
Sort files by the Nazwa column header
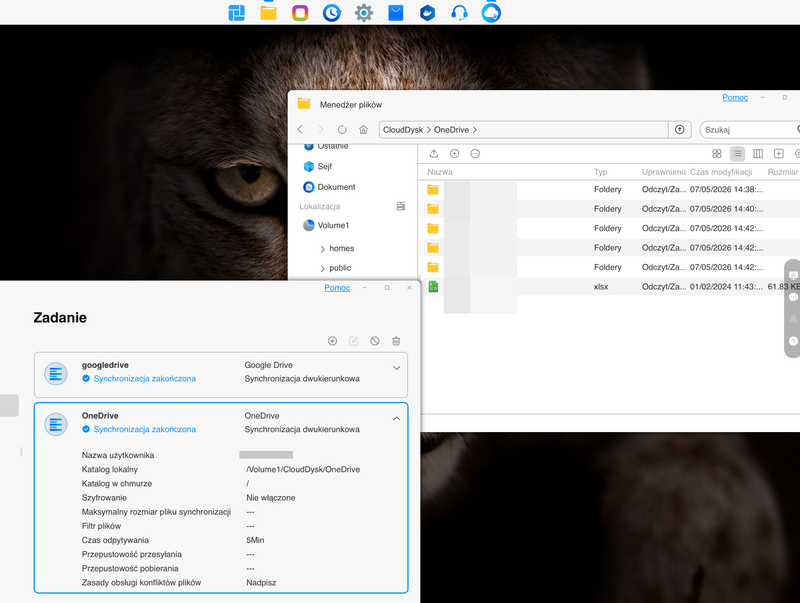[x=440, y=172]
